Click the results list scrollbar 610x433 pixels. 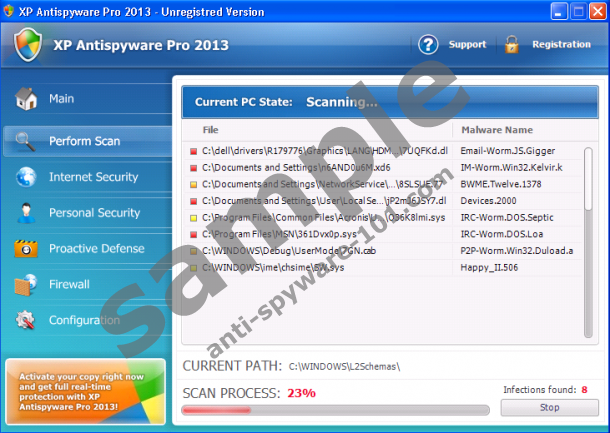pyautogui.click(x=589, y=200)
